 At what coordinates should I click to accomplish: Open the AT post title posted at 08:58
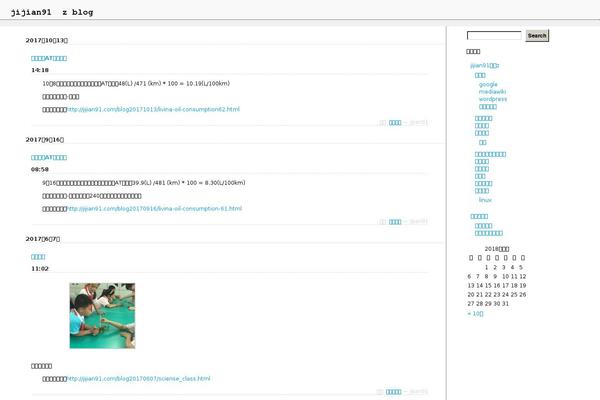[x=49, y=157]
